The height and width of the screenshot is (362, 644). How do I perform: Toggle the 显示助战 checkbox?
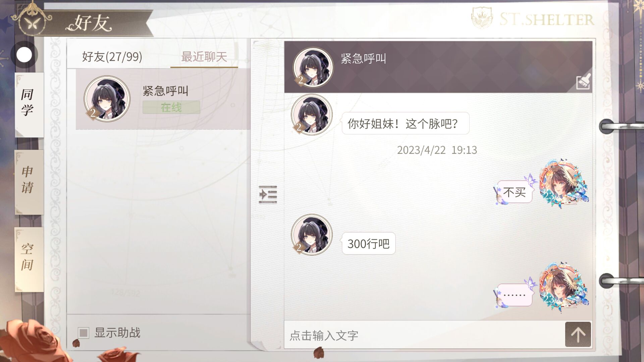[x=84, y=333]
